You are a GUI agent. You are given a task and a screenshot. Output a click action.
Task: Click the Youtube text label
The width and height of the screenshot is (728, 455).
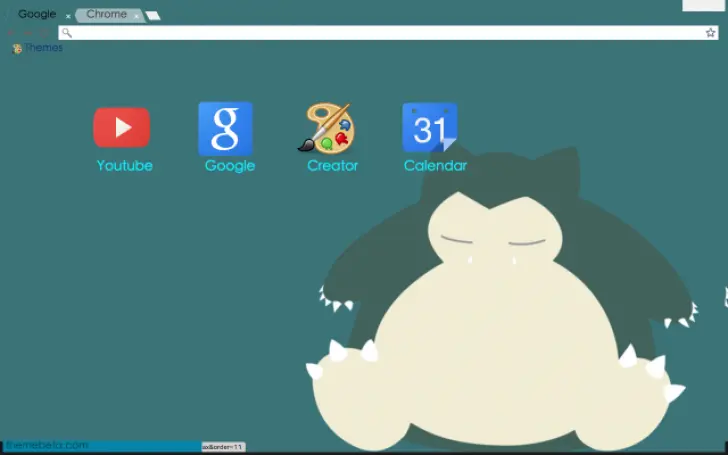pyautogui.click(x=124, y=166)
